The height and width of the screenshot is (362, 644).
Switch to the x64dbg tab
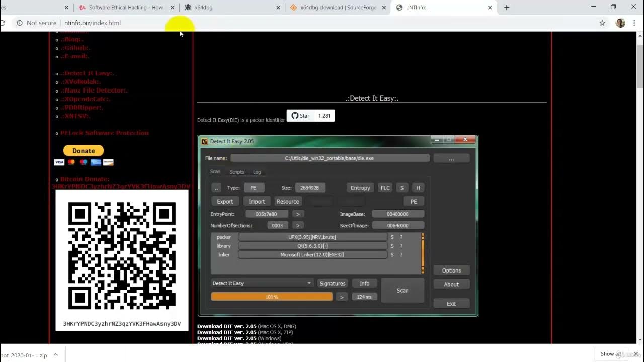tap(232, 8)
